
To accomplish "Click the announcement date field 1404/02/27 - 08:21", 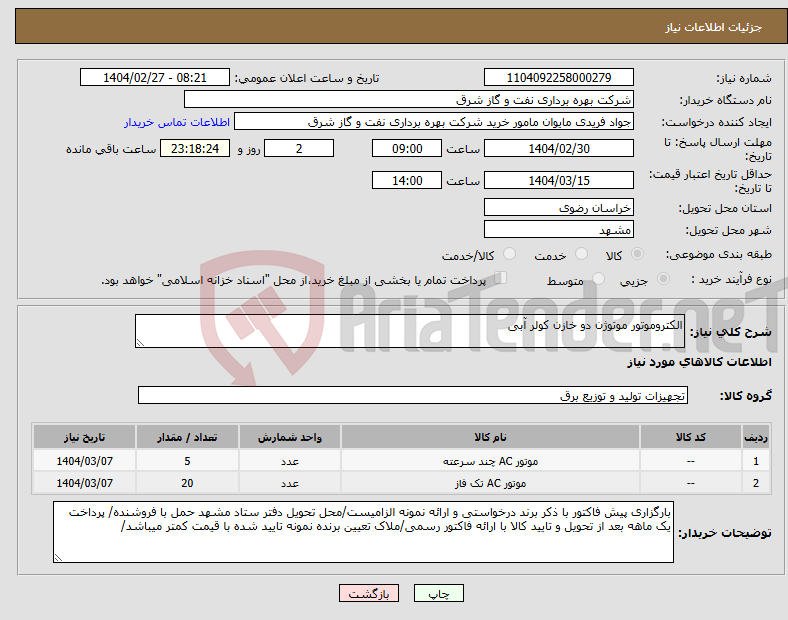I will pyautogui.click(x=155, y=77).
